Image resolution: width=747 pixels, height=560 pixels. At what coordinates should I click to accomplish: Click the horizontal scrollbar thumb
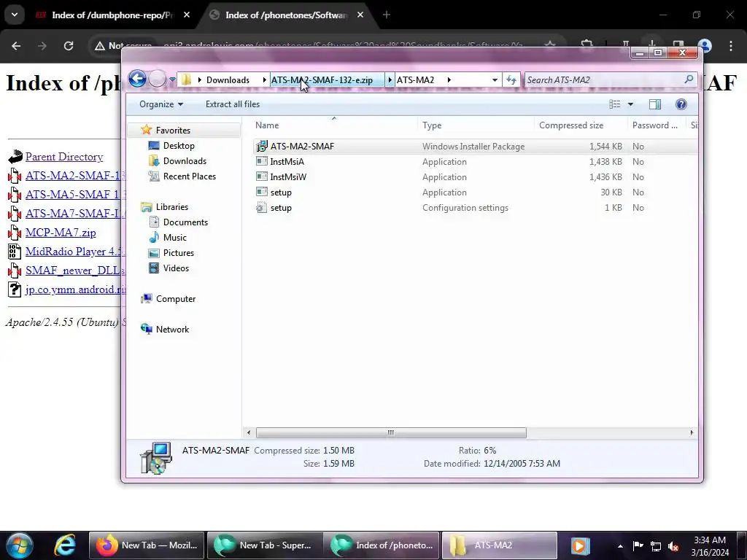pos(391,432)
